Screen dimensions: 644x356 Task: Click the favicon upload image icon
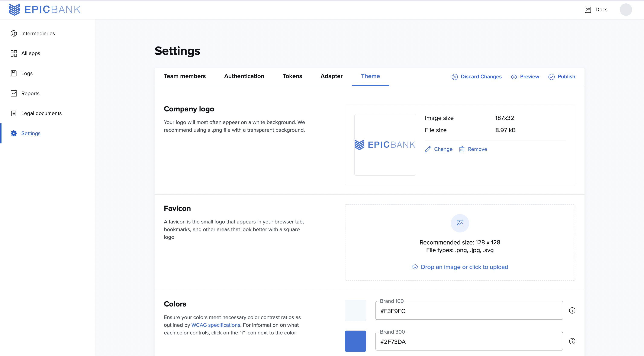[460, 223]
